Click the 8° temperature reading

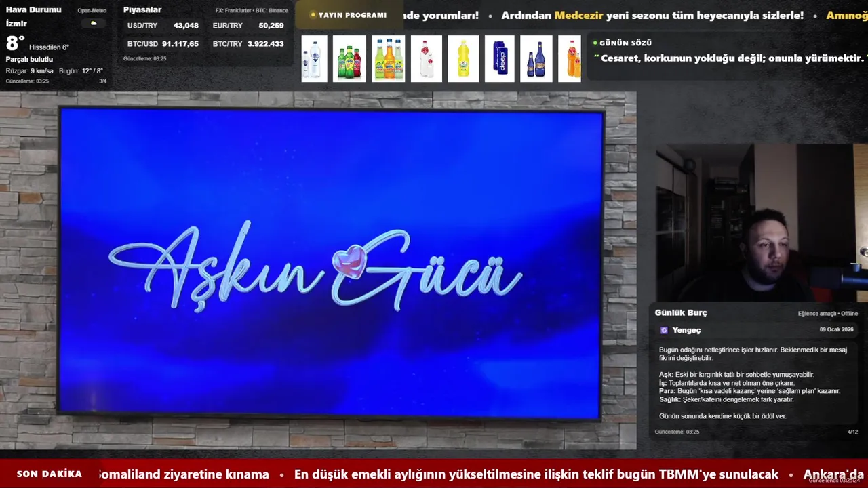pos(15,44)
